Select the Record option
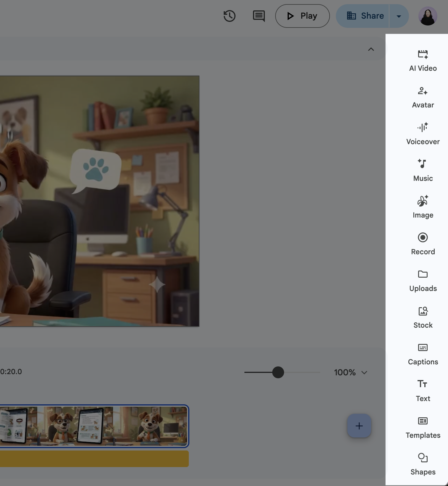The image size is (448, 486). 423,244
